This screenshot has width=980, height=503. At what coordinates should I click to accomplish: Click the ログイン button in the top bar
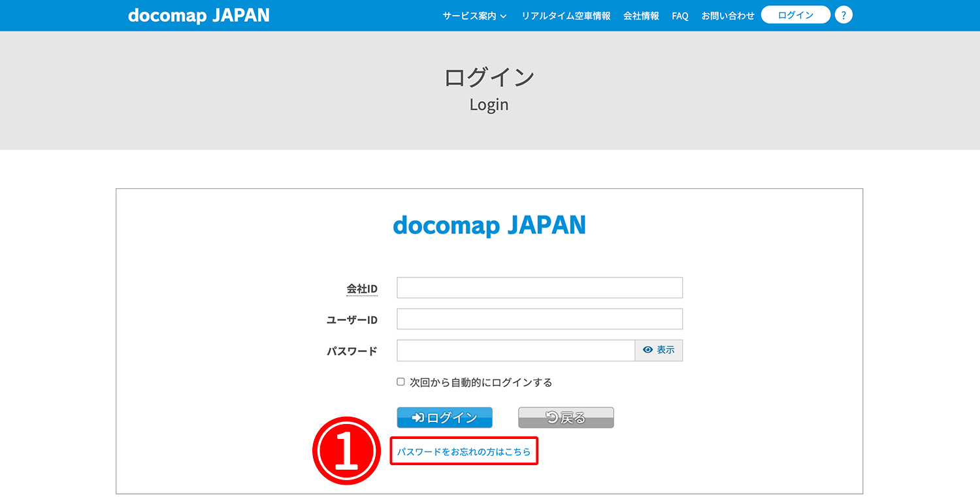[795, 14]
